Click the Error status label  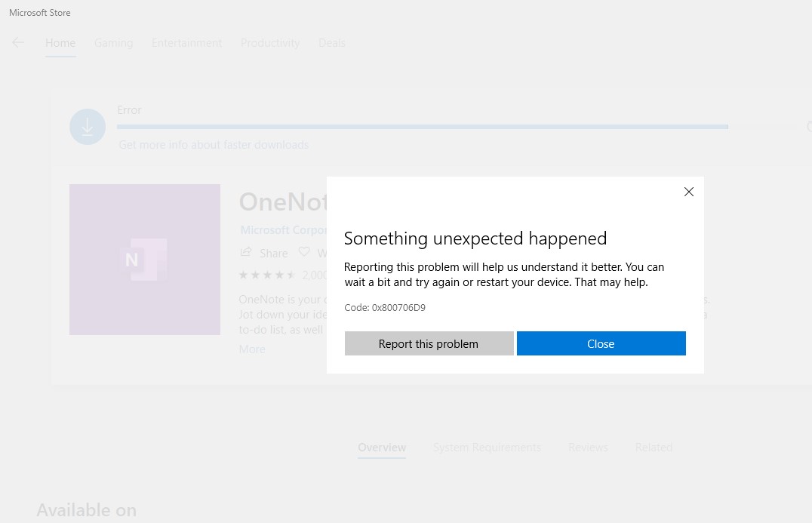click(x=129, y=110)
